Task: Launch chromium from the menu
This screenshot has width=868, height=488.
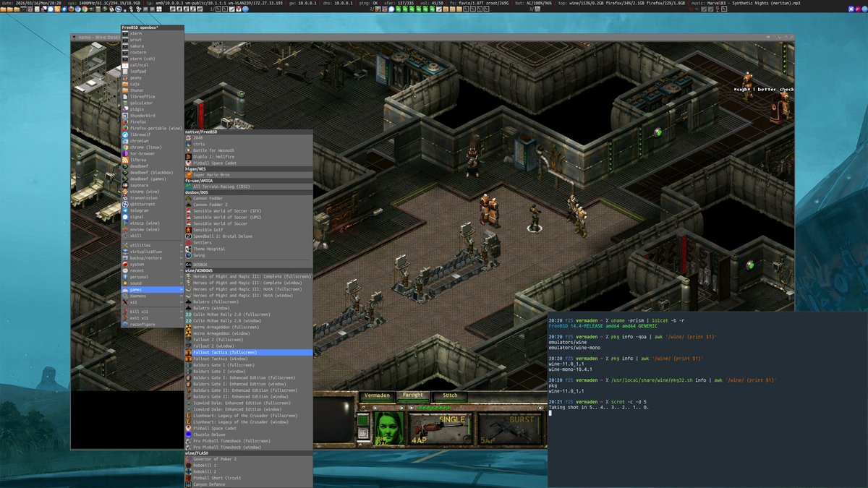Action: (x=153, y=140)
